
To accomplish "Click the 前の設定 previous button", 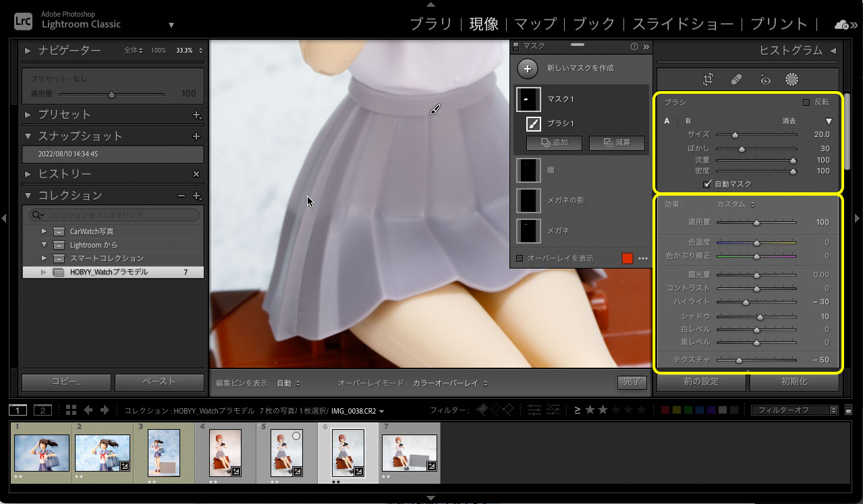I will point(701,381).
